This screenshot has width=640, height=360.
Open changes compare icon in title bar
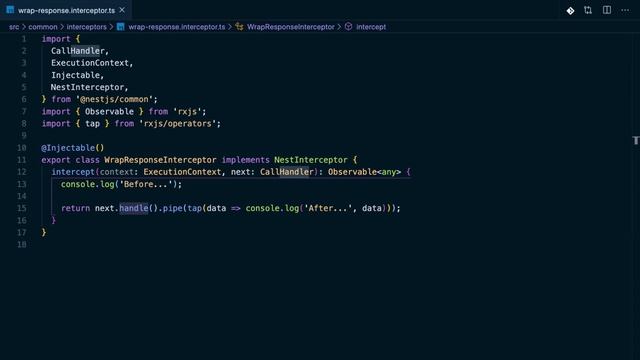(588, 10)
